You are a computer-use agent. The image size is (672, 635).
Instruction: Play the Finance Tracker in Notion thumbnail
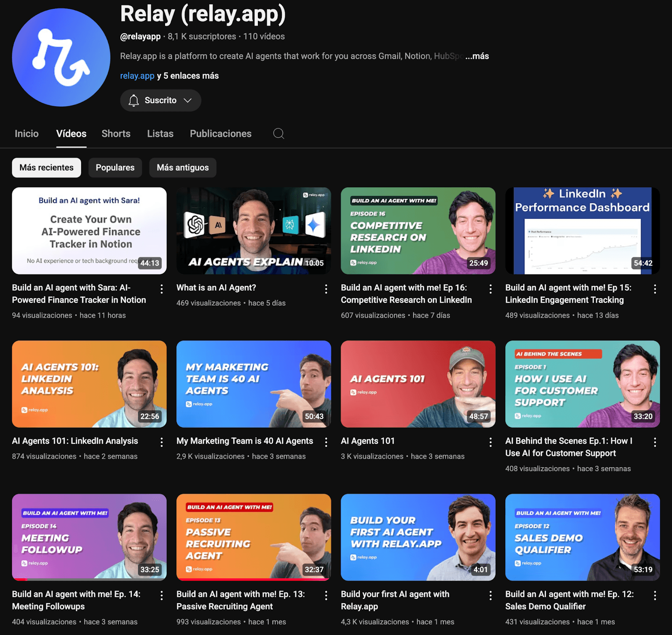pyautogui.click(x=89, y=231)
